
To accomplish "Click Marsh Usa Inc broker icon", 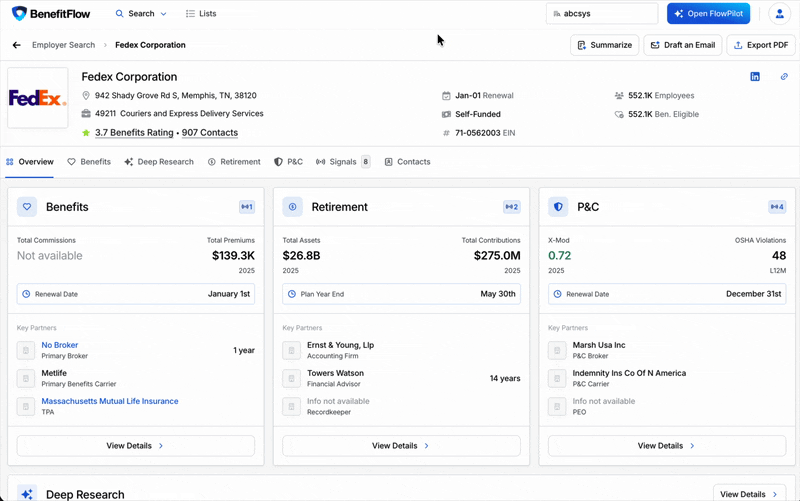I will click(x=557, y=350).
